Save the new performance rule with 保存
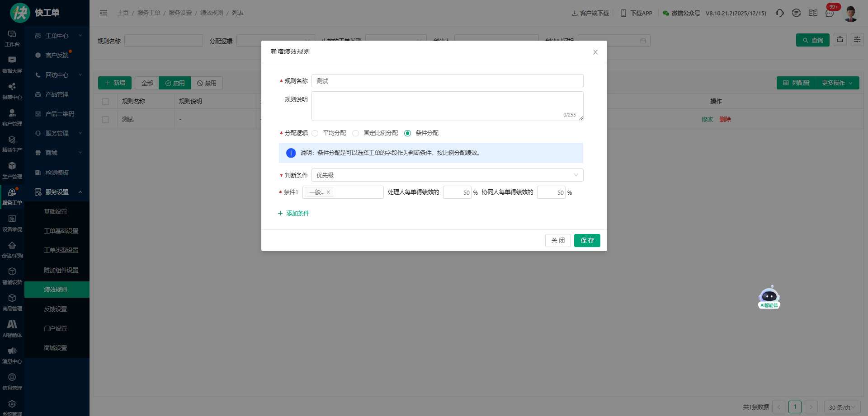The height and width of the screenshot is (416, 868). (587, 240)
